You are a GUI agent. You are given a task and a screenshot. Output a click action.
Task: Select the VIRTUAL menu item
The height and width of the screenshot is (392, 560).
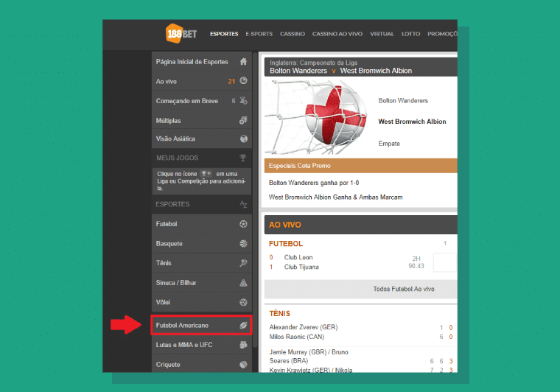pos(382,34)
